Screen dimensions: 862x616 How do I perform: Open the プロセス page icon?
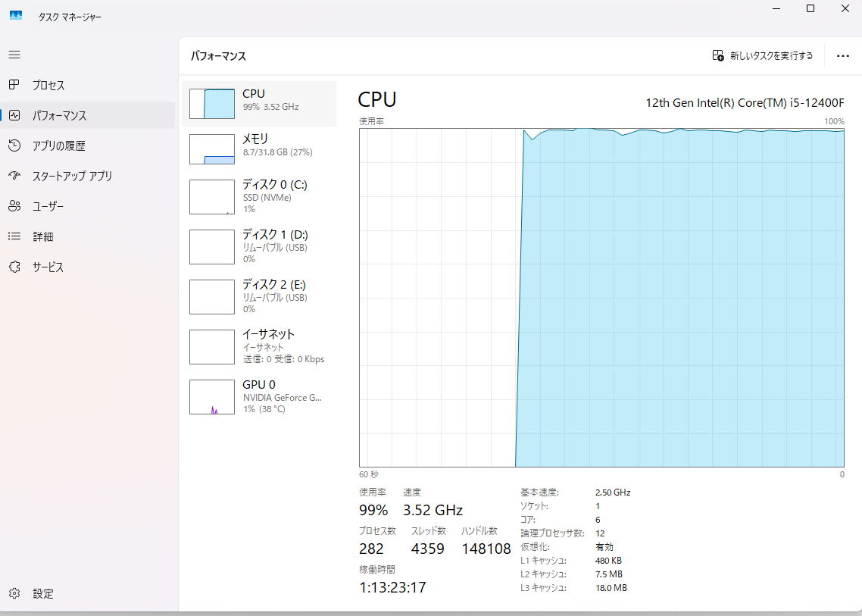point(14,85)
